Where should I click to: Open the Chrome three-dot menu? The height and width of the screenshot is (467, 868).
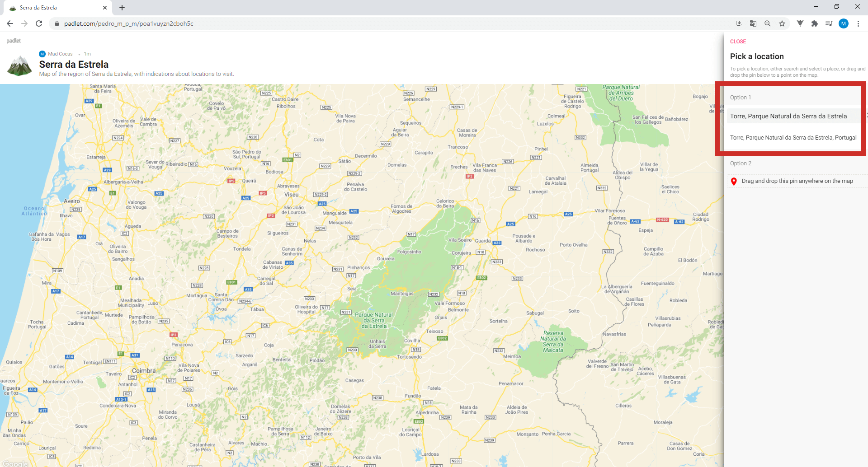(x=858, y=23)
